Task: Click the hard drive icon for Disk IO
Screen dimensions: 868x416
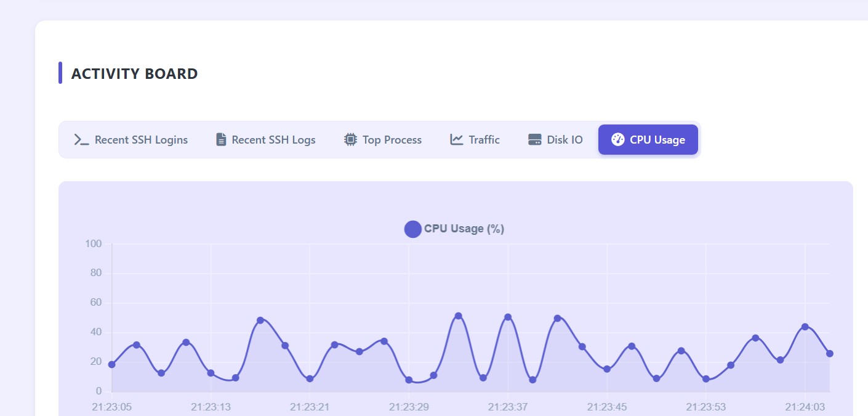Action: [535, 140]
